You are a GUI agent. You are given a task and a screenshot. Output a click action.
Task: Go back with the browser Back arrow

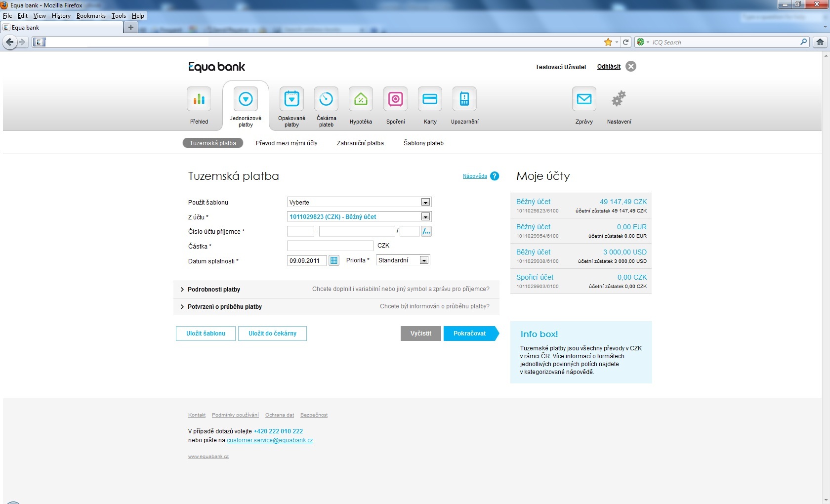(x=9, y=42)
